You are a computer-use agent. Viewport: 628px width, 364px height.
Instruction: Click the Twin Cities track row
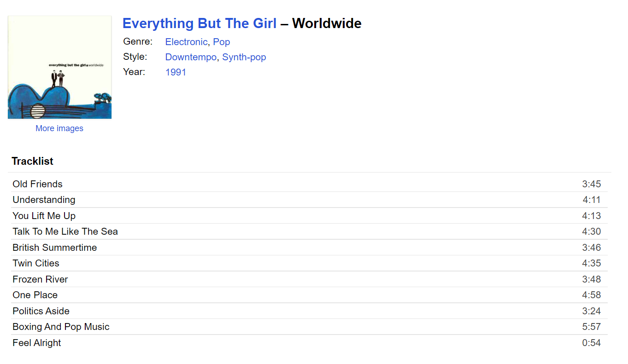tap(36, 263)
